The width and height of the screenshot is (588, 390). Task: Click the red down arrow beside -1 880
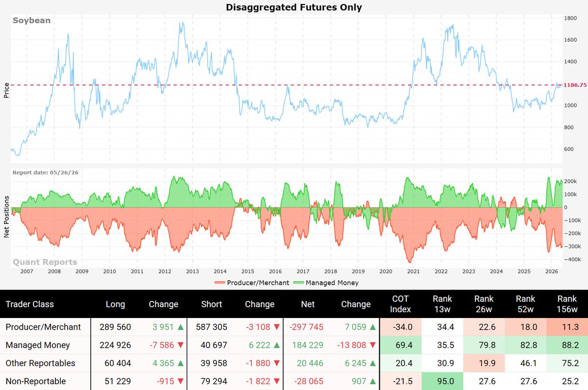(277, 363)
